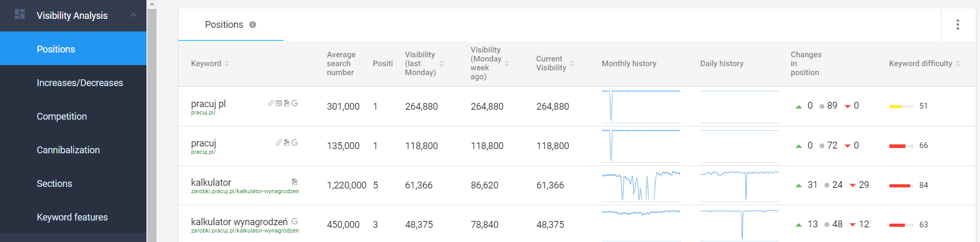
Task: Open pracuj.pl/ link under pracuj pl
Action: point(203,113)
